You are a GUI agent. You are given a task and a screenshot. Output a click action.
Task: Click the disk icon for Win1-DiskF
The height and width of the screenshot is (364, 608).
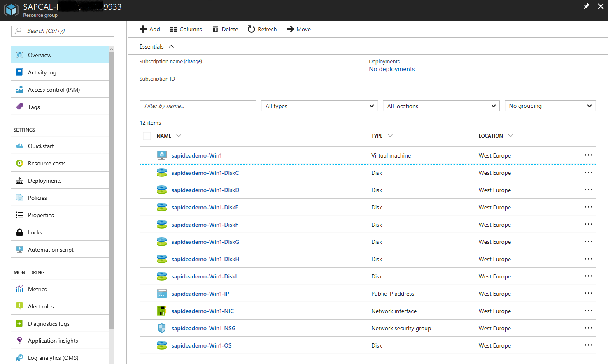[162, 224]
